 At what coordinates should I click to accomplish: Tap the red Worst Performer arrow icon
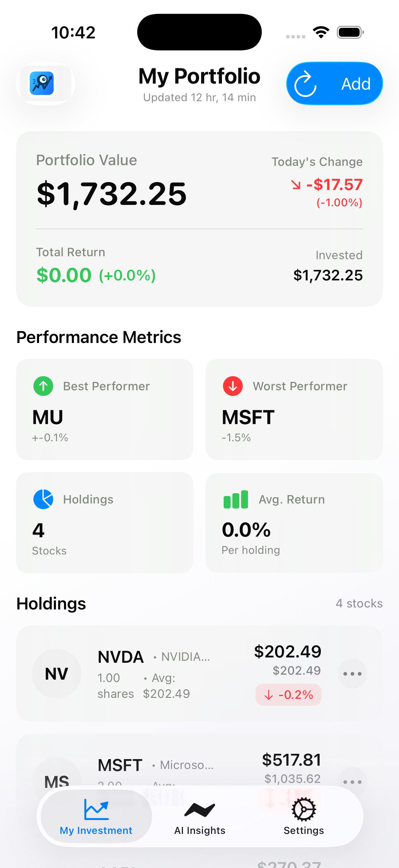click(233, 386)
